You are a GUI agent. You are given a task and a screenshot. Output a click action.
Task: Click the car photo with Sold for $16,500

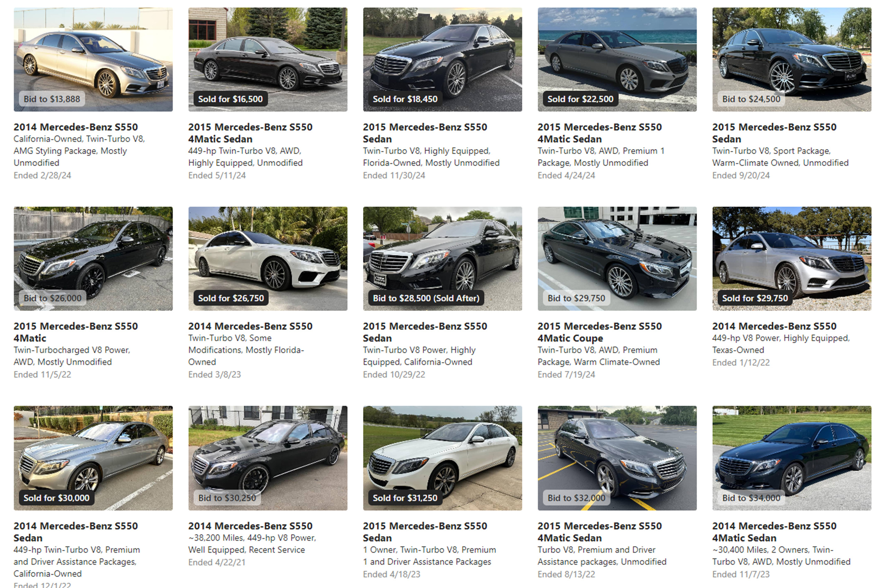268,59
